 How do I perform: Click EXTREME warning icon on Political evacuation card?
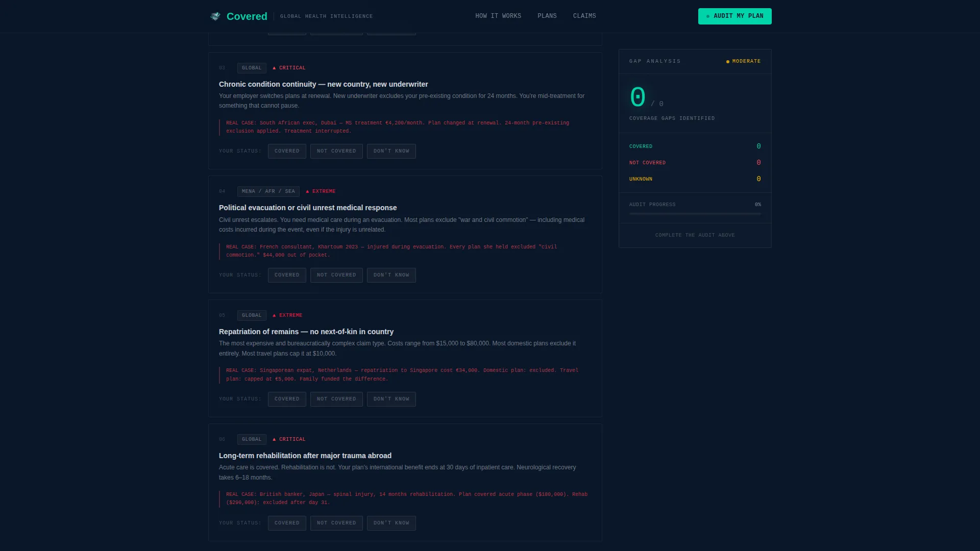pos(307,191)
